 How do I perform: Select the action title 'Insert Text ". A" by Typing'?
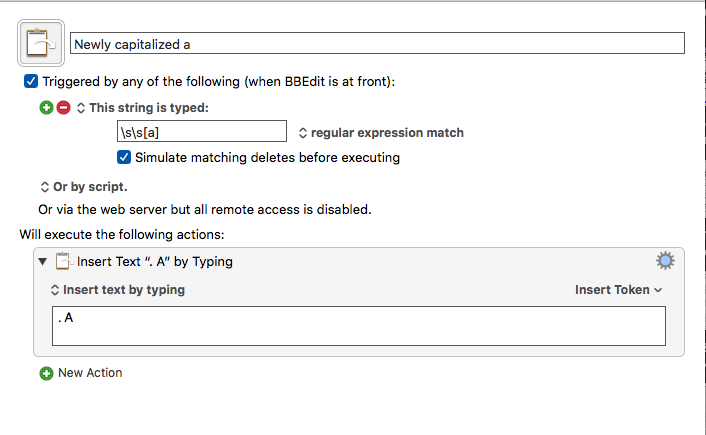tap(155, 262)
